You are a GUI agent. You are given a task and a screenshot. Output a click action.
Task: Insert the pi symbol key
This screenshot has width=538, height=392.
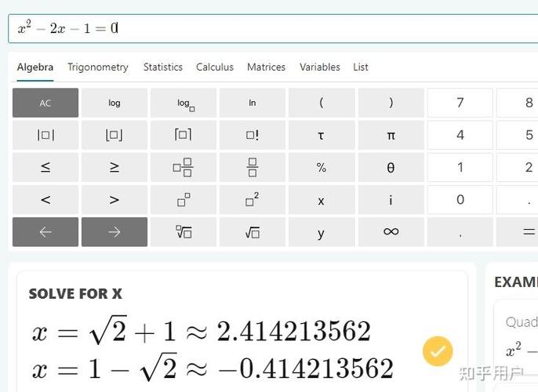pos(391,135)
